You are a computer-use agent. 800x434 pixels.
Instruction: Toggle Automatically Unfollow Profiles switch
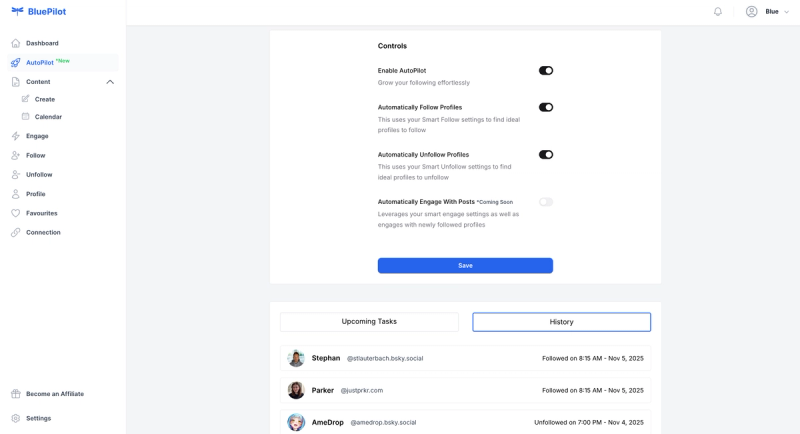[x=546, y=155]
